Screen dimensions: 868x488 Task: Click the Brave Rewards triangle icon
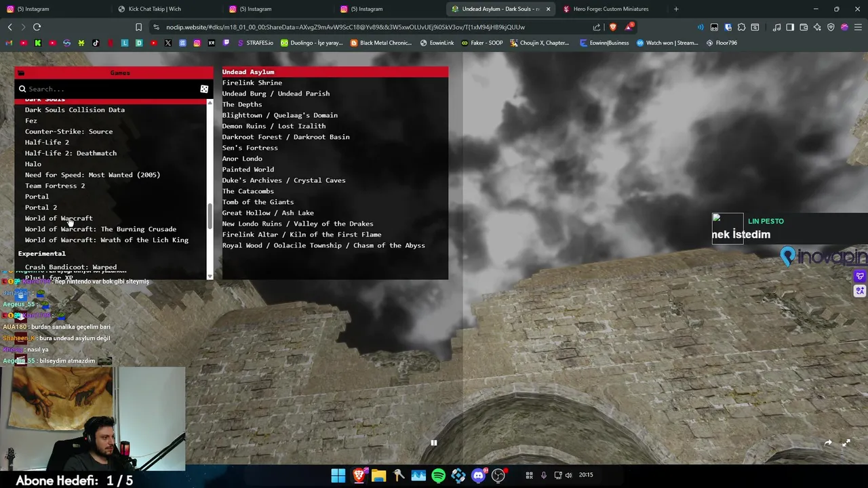point(629,27)
